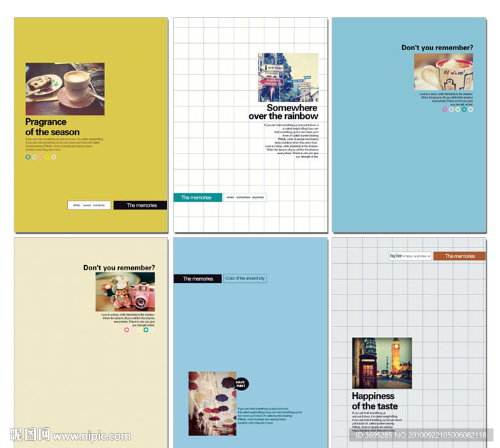Select the toy doll and pink camera photo

coord(125,292)
